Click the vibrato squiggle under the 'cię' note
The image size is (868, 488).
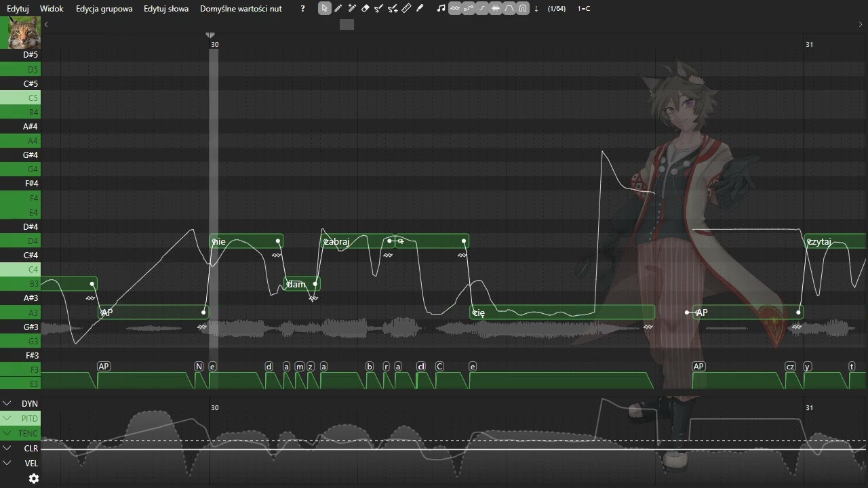coord(648,327)
